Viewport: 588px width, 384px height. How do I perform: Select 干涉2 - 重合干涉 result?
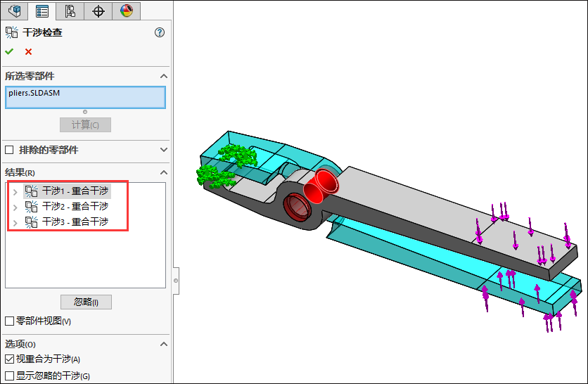pos(75,206)
